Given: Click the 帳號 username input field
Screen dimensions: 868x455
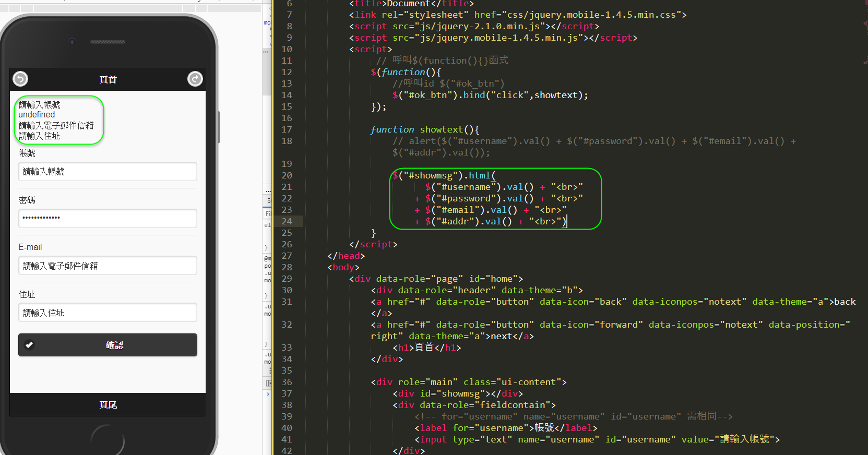Looking at the screenshot, I should click(108, 172).
